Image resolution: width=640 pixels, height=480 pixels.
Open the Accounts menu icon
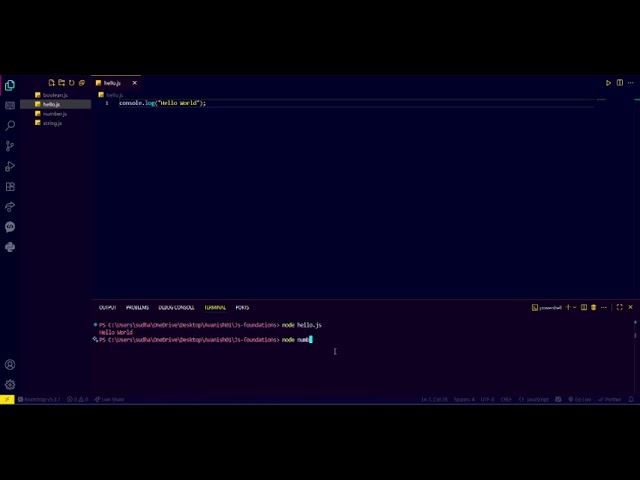tap(10, 364)
